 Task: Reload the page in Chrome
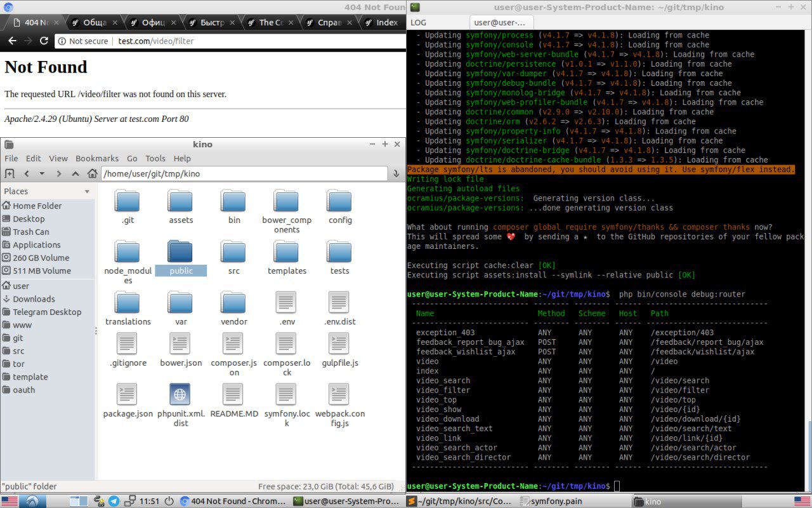(44, 41)
